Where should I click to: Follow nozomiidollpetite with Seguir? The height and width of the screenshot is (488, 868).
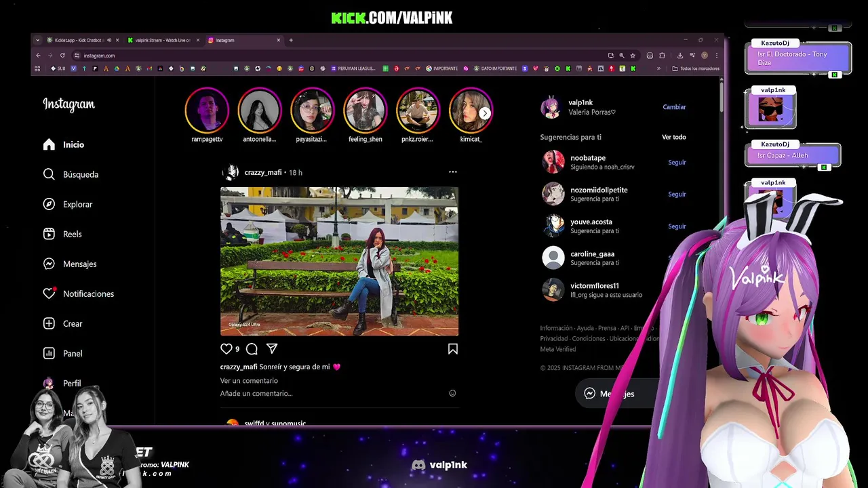(x=677, y=195)
